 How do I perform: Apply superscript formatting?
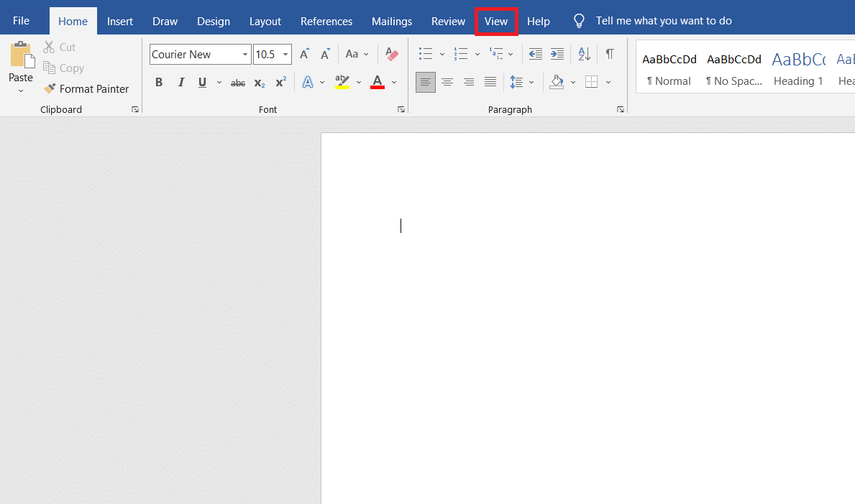point(281,83)
